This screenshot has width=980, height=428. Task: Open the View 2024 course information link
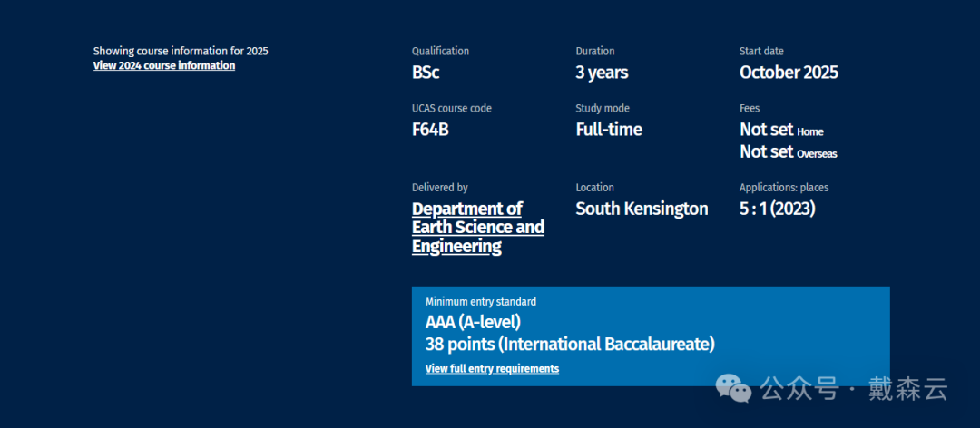pyautogui.click(x=163, y=66)
